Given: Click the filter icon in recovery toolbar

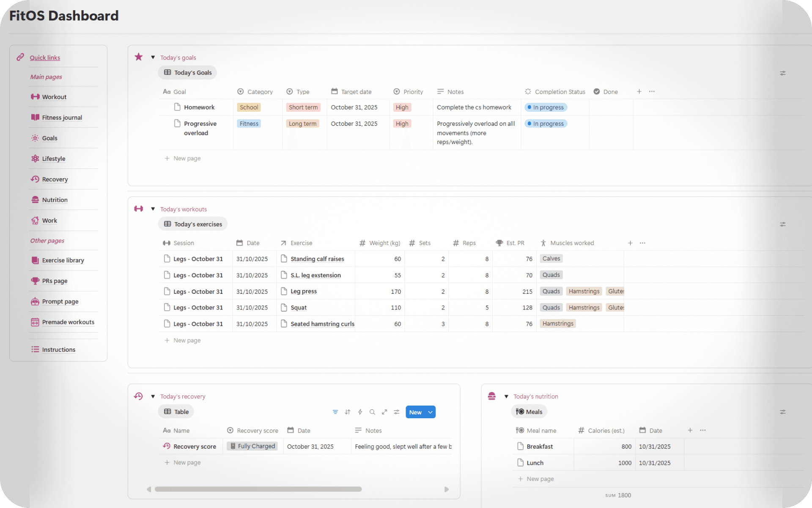Looking at the screenshot, I should point(335,412).
